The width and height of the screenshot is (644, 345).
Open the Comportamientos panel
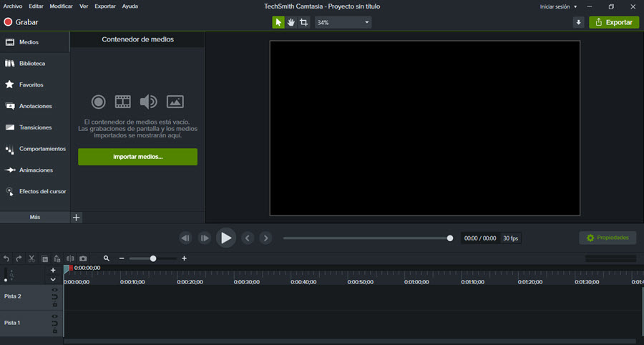(x=35, y=149)
